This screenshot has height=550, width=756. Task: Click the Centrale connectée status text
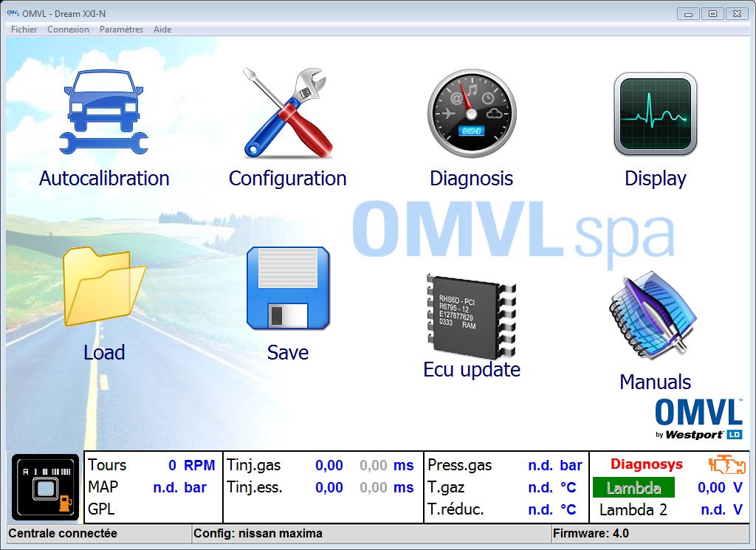coord(63,534)
